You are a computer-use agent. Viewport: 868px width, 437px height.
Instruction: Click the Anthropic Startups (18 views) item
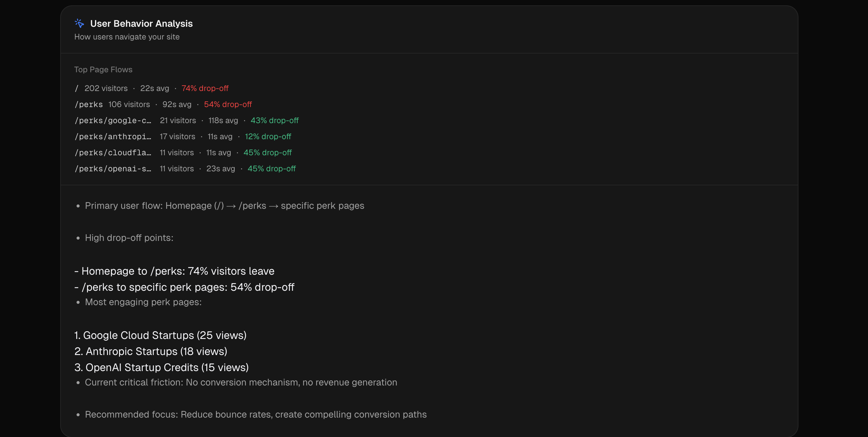(151, 351)
